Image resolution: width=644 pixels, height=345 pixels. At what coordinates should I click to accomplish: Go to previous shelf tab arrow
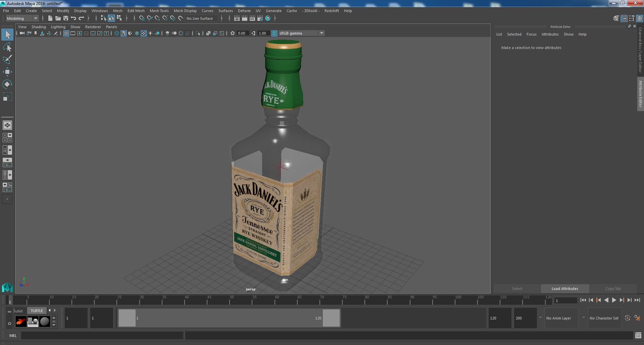click(x=50, y=310)
